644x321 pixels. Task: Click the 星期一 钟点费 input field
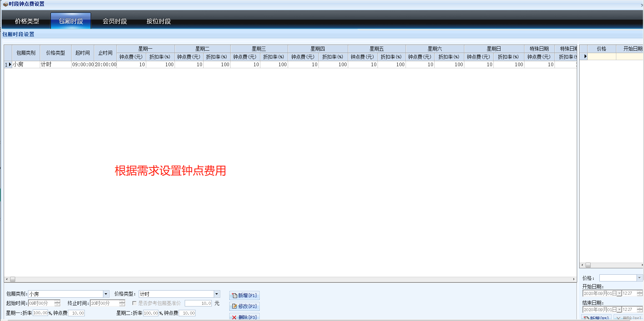click(76, 313)
